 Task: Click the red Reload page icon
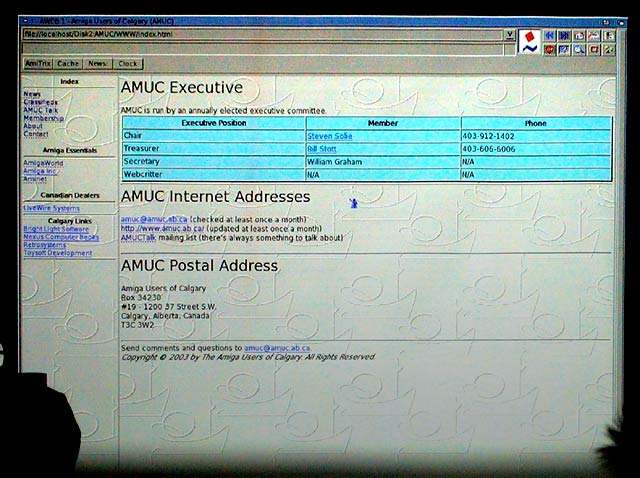pos(594,50)
